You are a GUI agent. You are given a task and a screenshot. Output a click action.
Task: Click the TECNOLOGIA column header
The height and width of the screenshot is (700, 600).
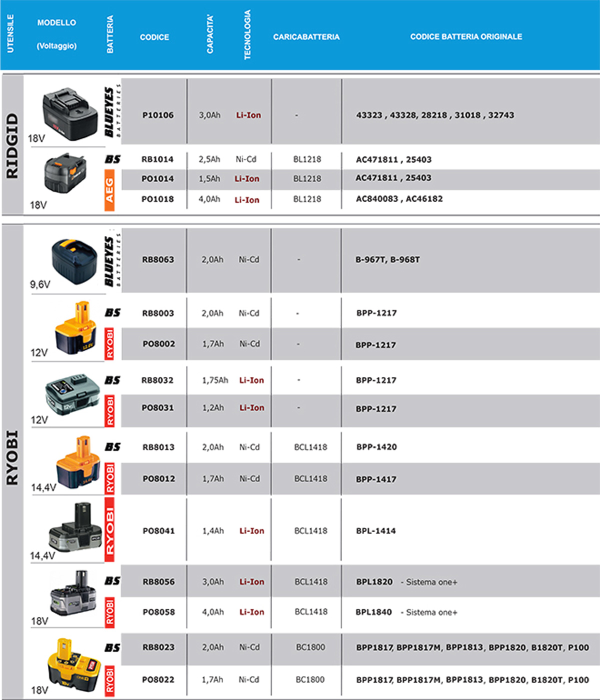coord(247,35)
